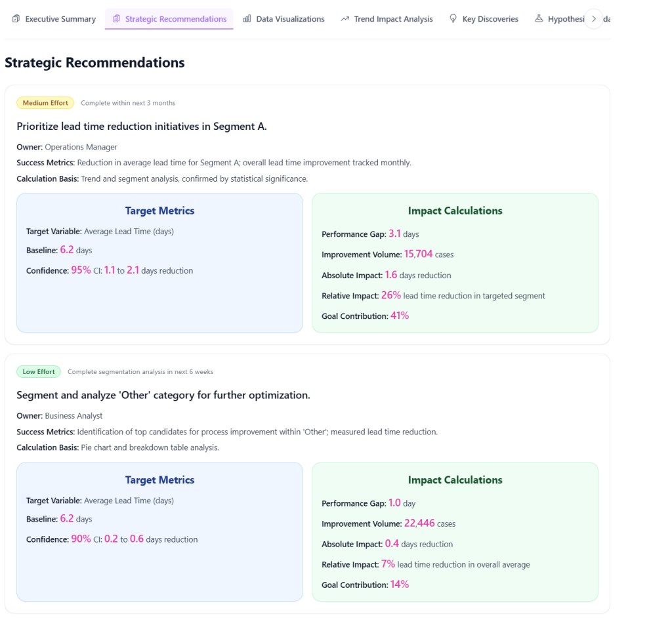Click the Segment A Success Metrics line
This screenshot has width=672, height=620.
[214, 163]
